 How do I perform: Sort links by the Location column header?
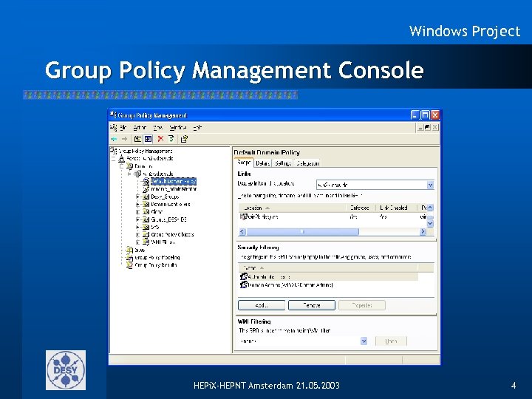click(x=292, y=208)
